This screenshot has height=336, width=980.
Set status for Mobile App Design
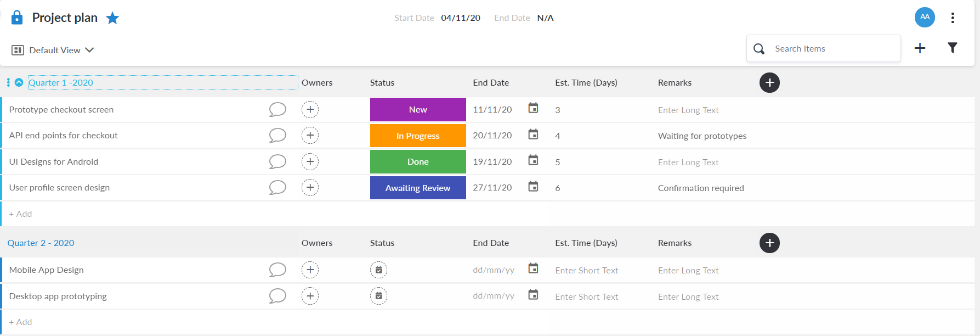click(378, 270)
